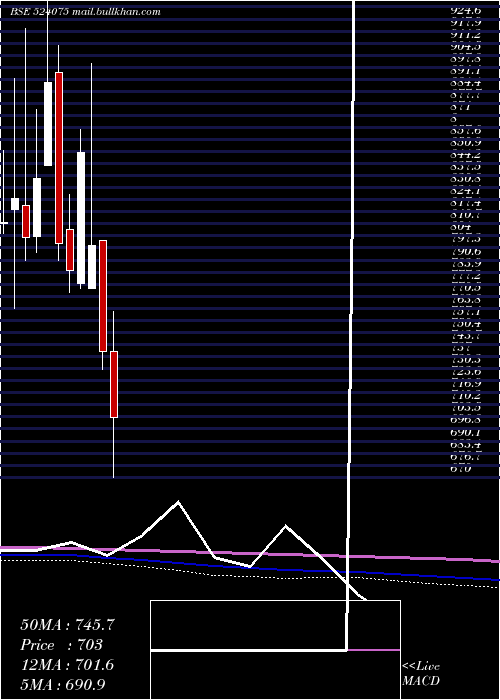Open the '<<Live MACD' label

[x=421, y=673]
